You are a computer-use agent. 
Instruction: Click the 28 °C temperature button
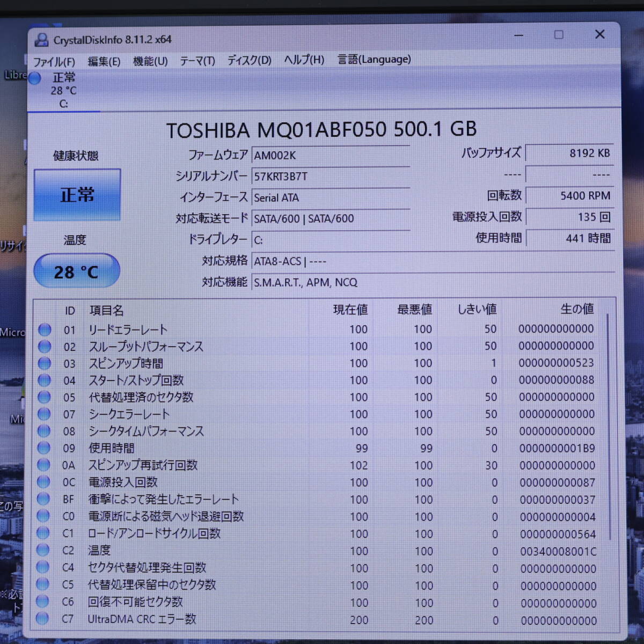77,272
